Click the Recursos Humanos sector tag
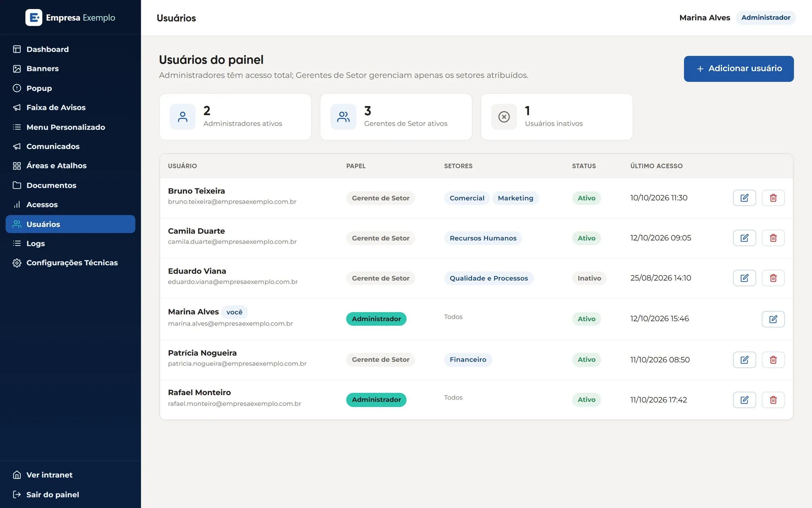The height and width of the screenshot is (508, 812). 483,238
